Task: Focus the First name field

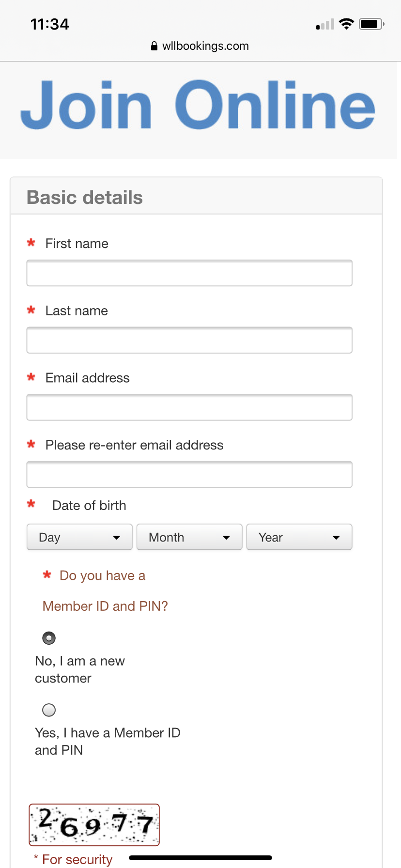Action: 189,273
